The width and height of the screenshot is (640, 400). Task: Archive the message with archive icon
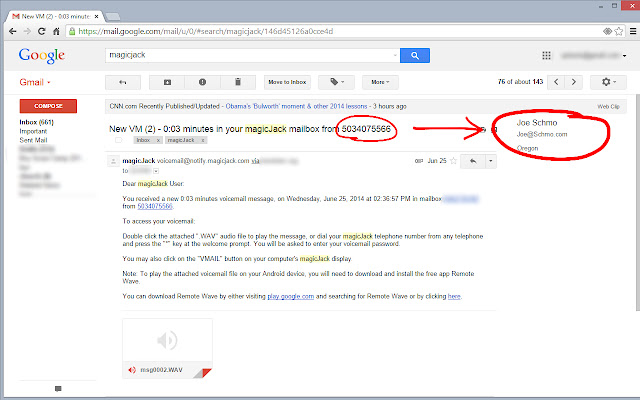tap(167, 82)
